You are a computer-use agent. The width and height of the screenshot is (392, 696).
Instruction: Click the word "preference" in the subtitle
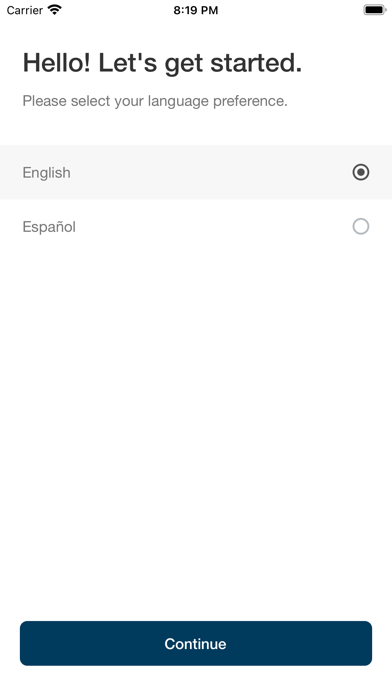click(250, 101)
